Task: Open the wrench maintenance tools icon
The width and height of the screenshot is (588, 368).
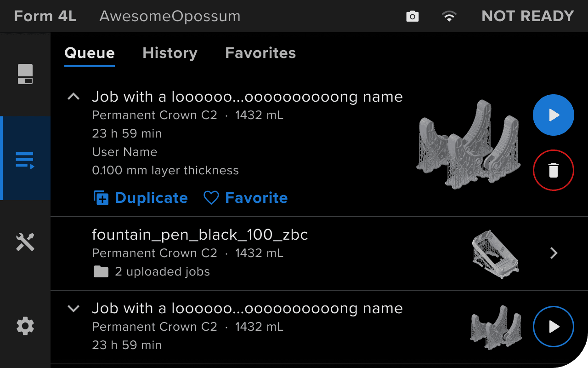Action: click(x=25, y=241)
